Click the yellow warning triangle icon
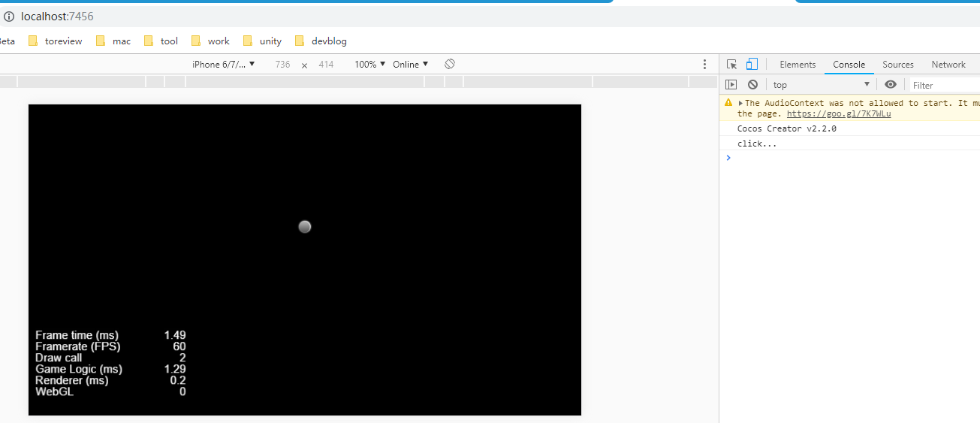 pyautogui.click(x=728, y=103)
